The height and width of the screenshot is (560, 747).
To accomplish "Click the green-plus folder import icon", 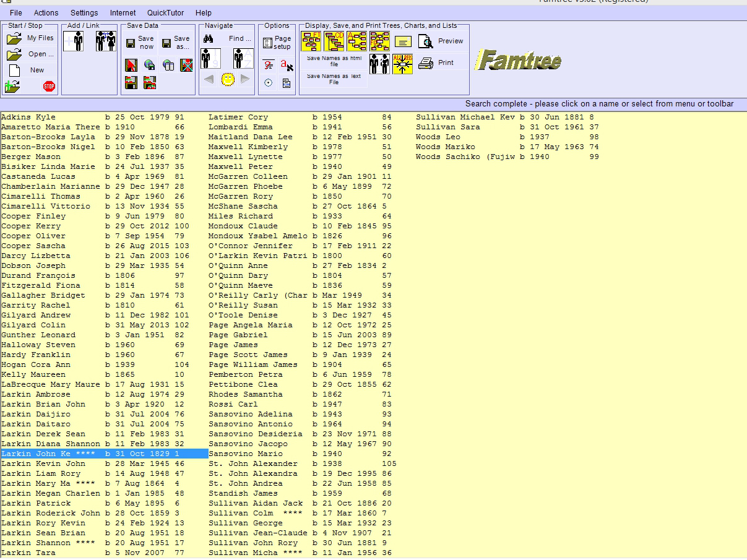I will [13, 86].
